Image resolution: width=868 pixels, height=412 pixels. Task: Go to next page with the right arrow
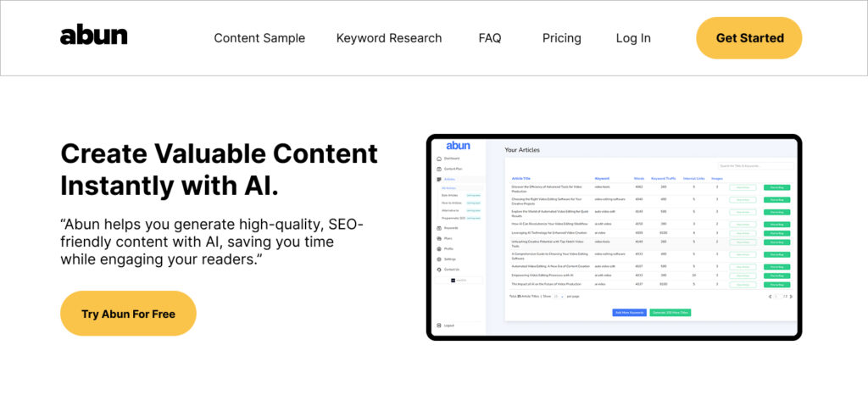coord(791,296)
